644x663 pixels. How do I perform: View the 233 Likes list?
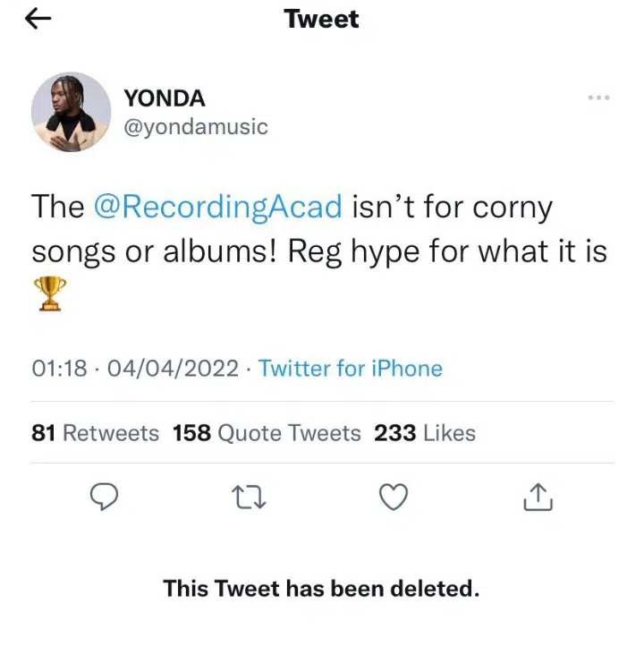pyautogui.click(x=425, y=433)
